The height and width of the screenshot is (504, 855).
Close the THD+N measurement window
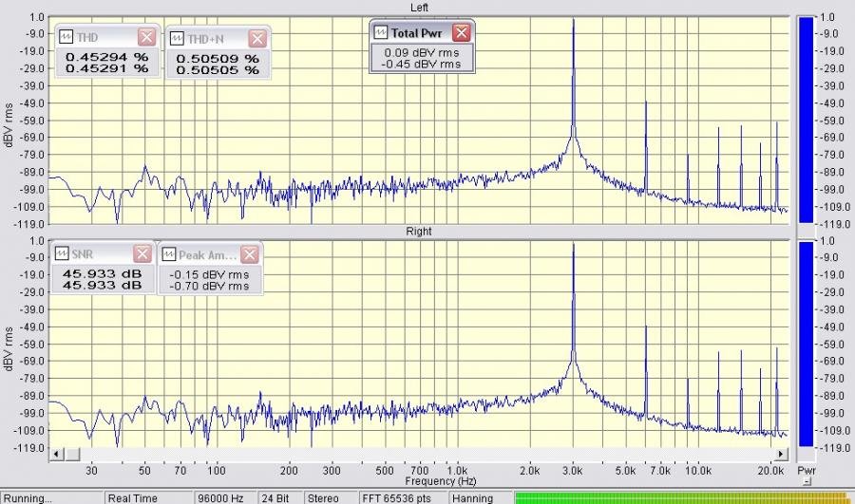257,38
